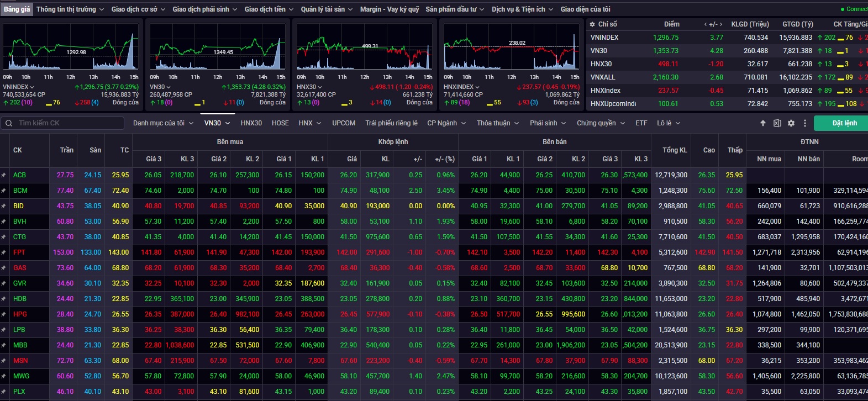Expand Giao dịch tiền menu

(269, 9)
